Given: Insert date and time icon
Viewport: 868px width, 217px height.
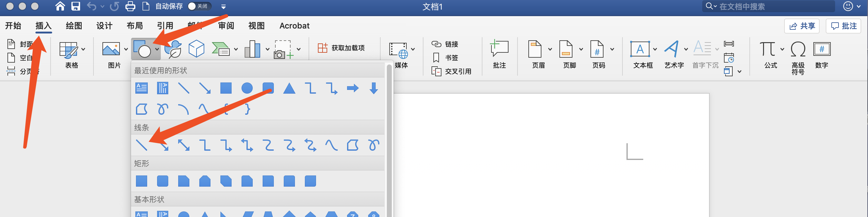Looking at the screenshot, I should pyautogui.click(x=729, y=58).
